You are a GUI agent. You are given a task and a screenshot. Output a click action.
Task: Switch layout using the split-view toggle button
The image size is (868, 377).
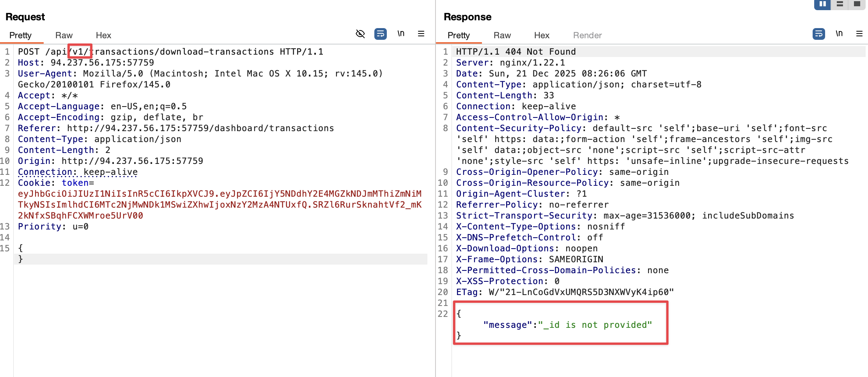point(840,4)
